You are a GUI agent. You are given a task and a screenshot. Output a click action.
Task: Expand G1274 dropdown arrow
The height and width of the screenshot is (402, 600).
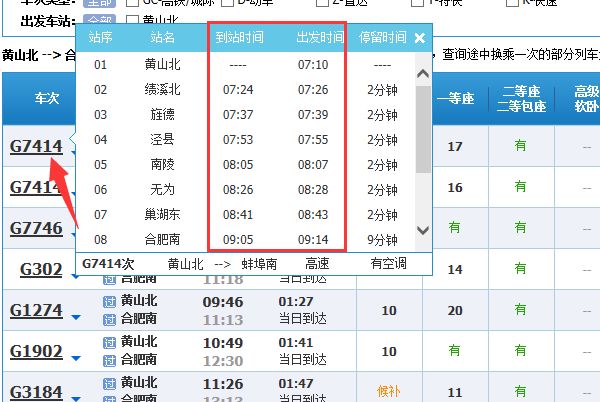(75, 316)
